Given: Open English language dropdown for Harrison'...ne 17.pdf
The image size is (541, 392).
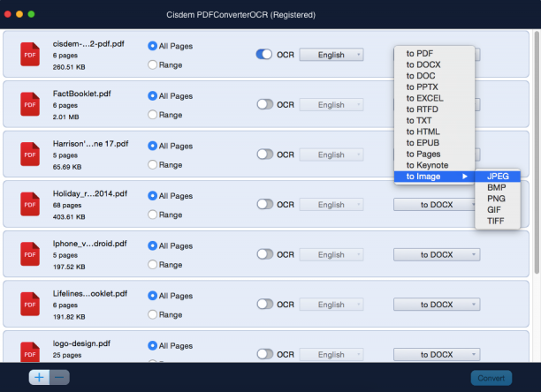Looking at the screenshot, I should (x=331, y=155).
